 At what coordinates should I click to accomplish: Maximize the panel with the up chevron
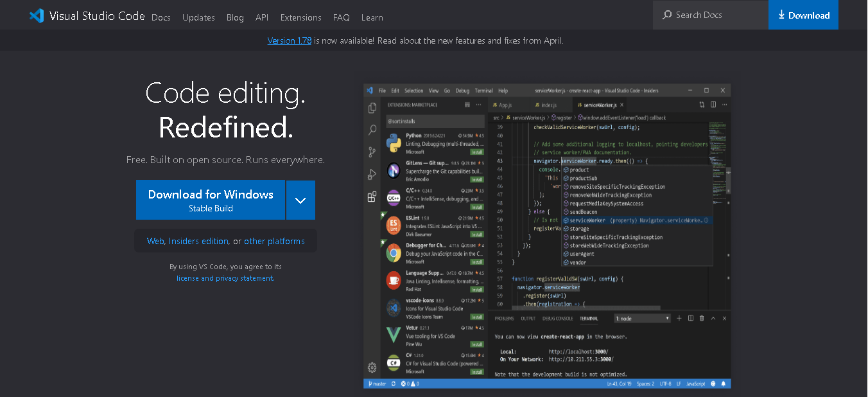713,318
